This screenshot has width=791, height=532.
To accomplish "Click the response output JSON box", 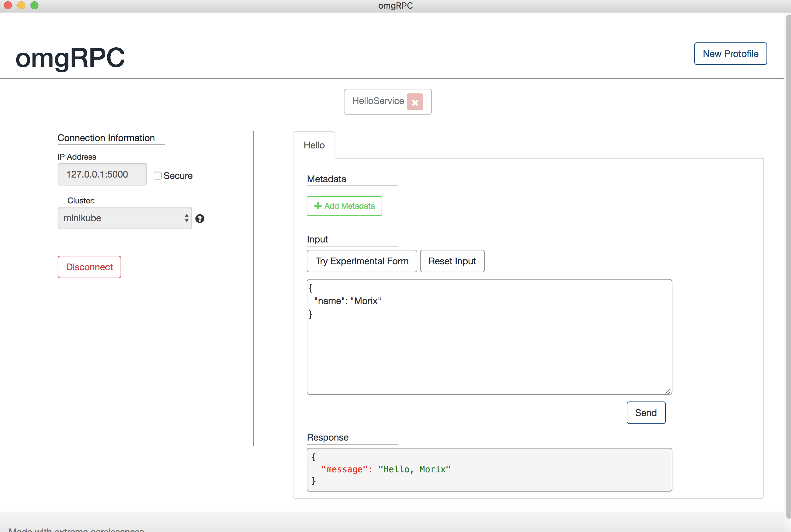I will pyautogui.click(x=489, y=470).
